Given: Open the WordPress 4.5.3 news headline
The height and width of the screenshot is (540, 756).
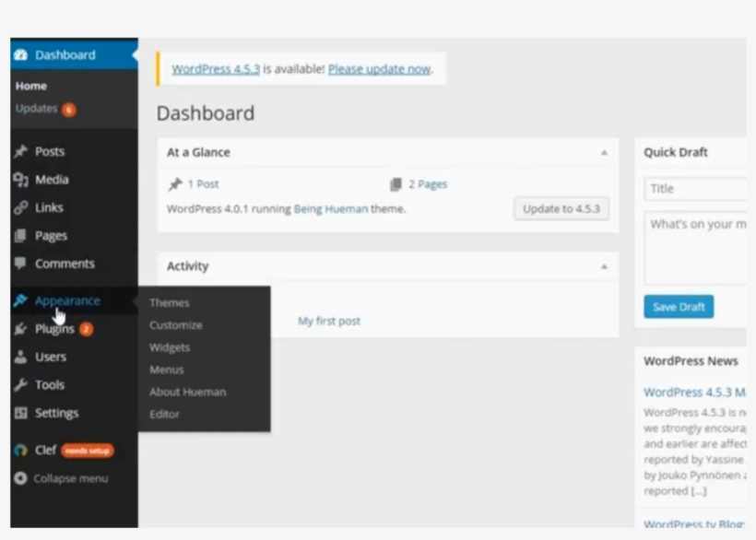Looking at the screenshot, I should pos(695,393).
